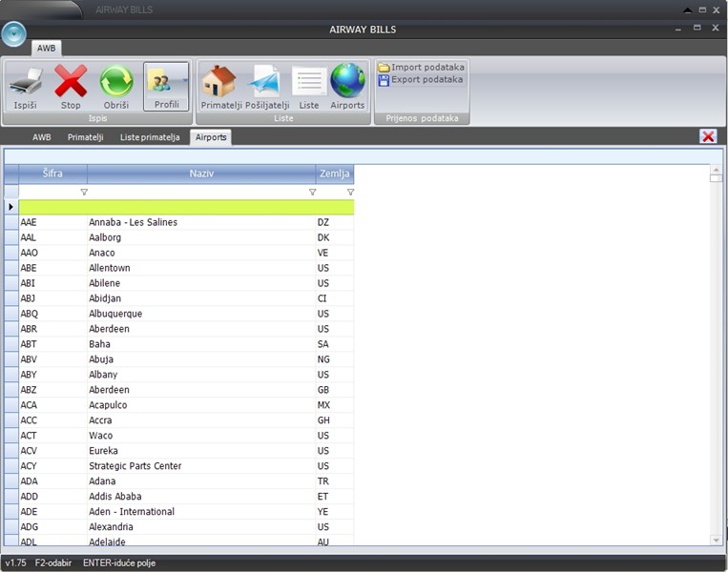Select Annaba - Les Salines cell
This screenshot has height=572, width=728.
[201, 222]
